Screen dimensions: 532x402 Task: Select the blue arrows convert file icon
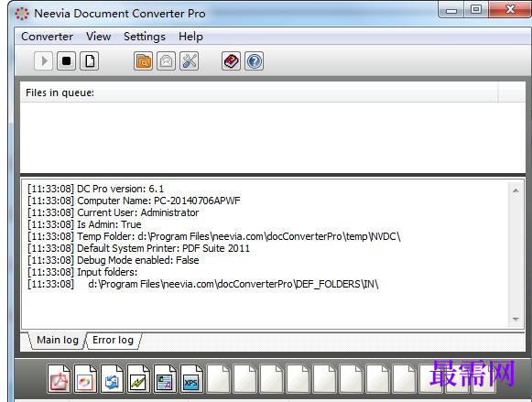click(112, 378)
